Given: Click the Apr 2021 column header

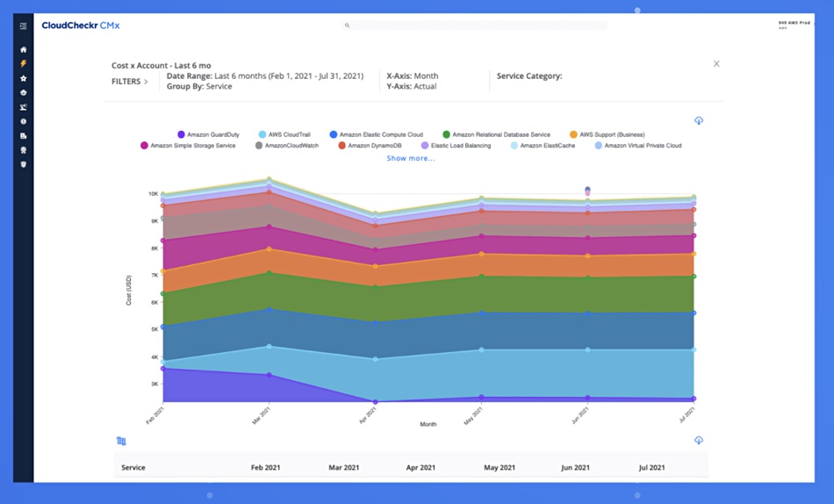Looking at the screenshot, I should tap(421, 467).
